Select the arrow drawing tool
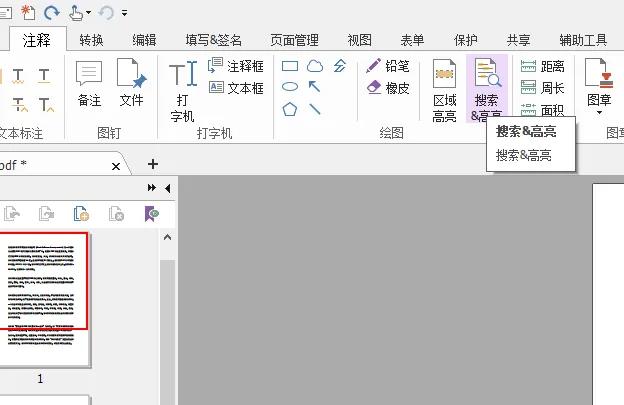Viewport: 624px width, 405px height. point(314,86)
